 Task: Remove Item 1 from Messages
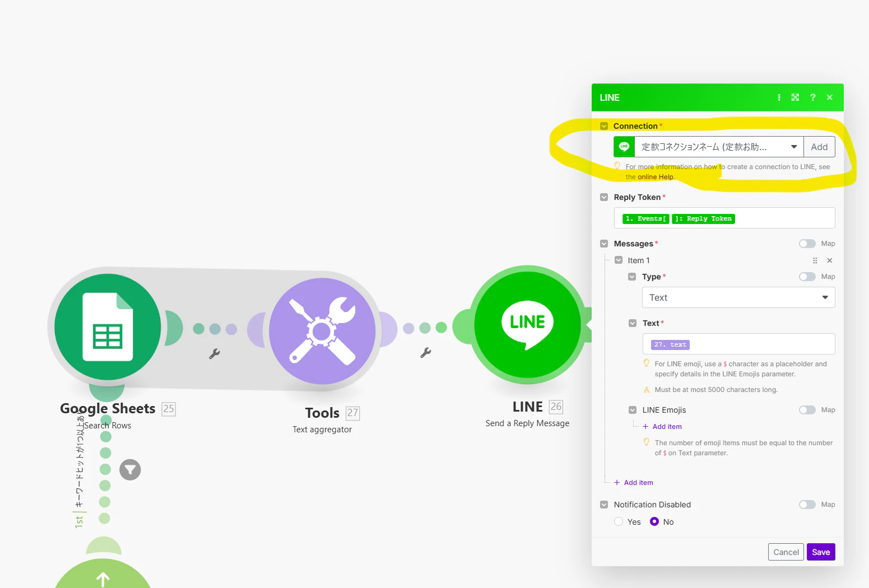click(x=830, y=260)
